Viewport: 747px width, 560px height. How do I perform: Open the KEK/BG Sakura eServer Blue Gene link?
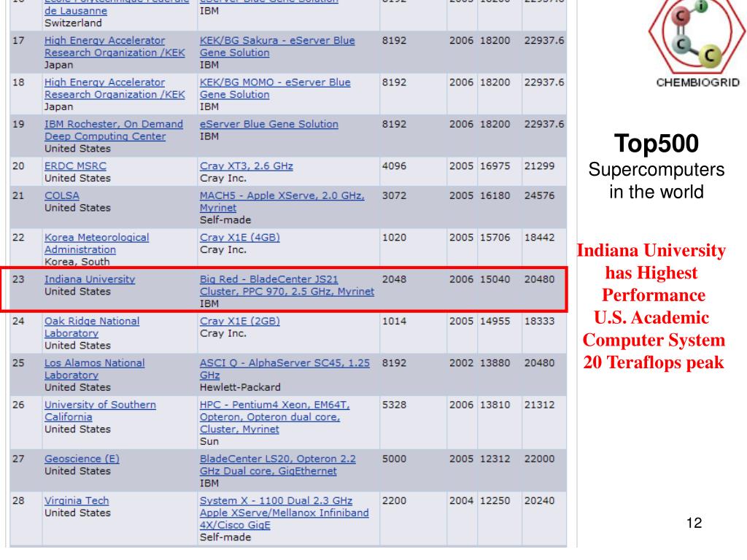[x=276, y=47]
